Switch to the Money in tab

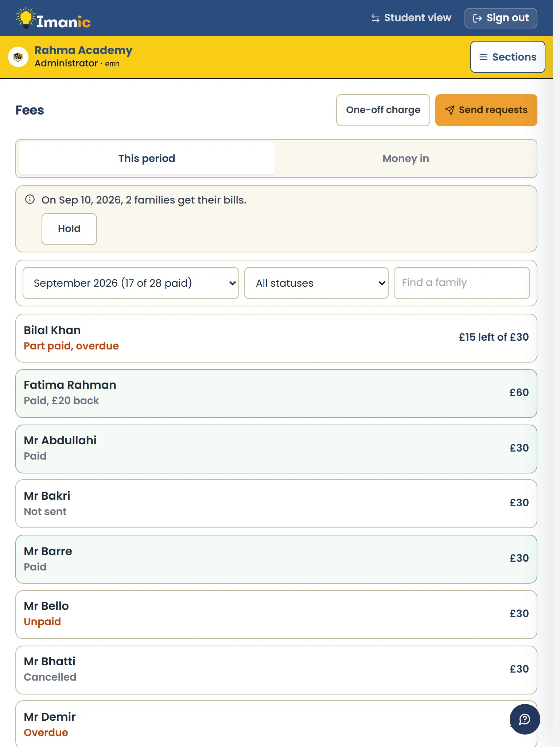point(405,159)
